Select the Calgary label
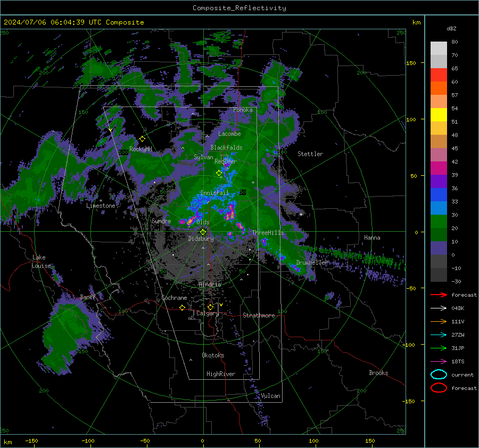 click(208, 313)
